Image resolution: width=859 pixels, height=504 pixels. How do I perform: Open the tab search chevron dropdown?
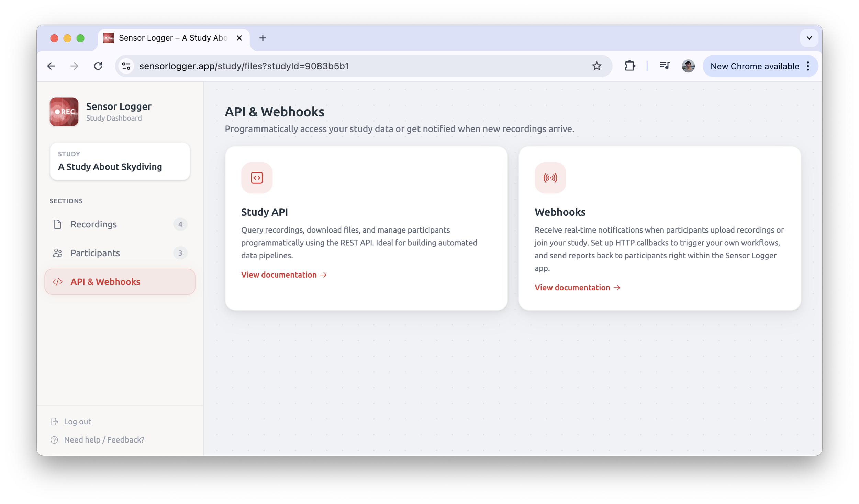[809, 38]
